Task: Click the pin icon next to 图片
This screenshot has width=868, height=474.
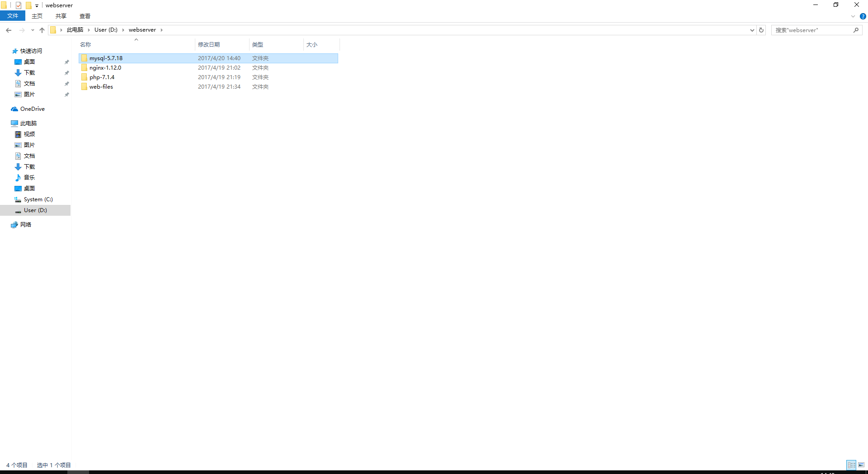Action: [x=66, y=95]
